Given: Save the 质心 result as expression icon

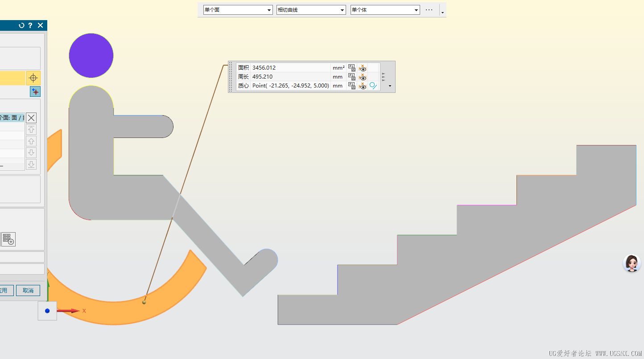Looking at the screenshot, I should pyautogui.click(x=352, y=86).
